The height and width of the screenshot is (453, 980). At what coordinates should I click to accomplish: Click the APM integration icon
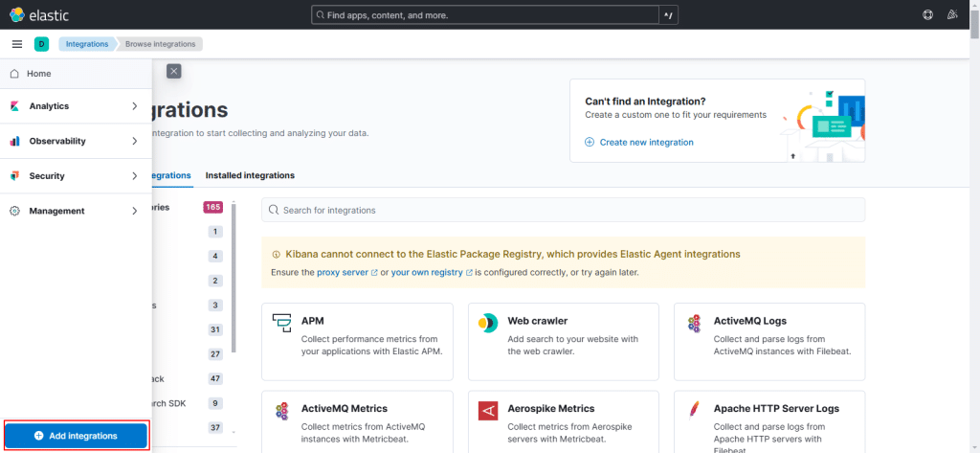coord(281,323)
